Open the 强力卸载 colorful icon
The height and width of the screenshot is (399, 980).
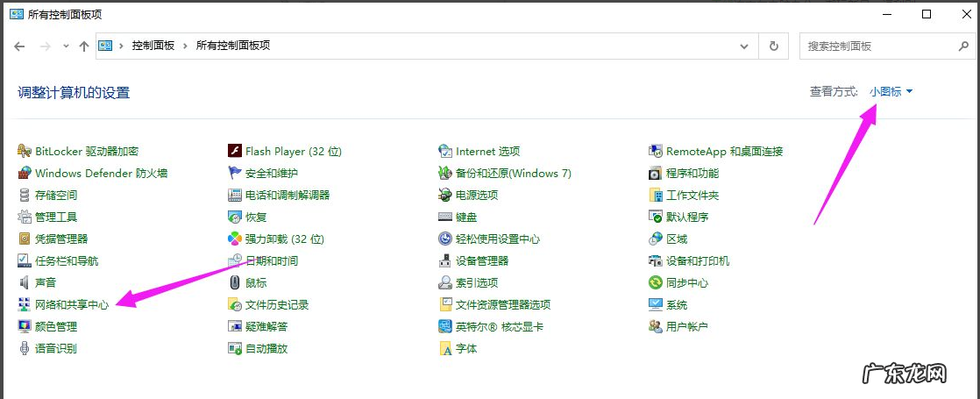[x=234, y=239]
